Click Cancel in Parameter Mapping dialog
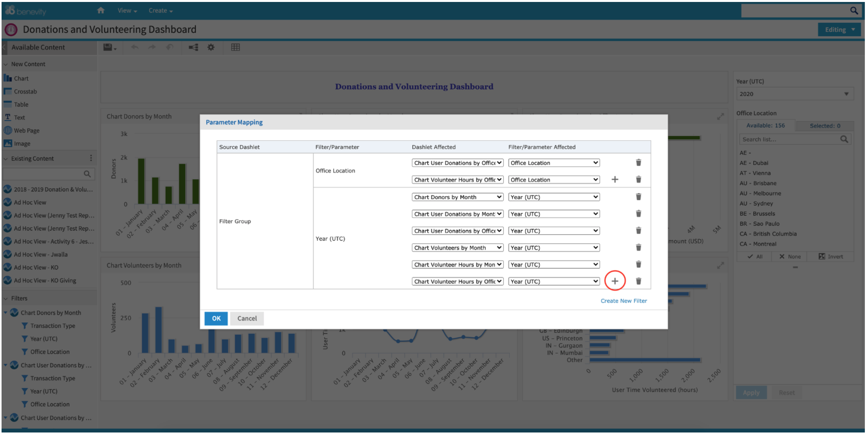 pyautogui.click(x=247, y=318)
